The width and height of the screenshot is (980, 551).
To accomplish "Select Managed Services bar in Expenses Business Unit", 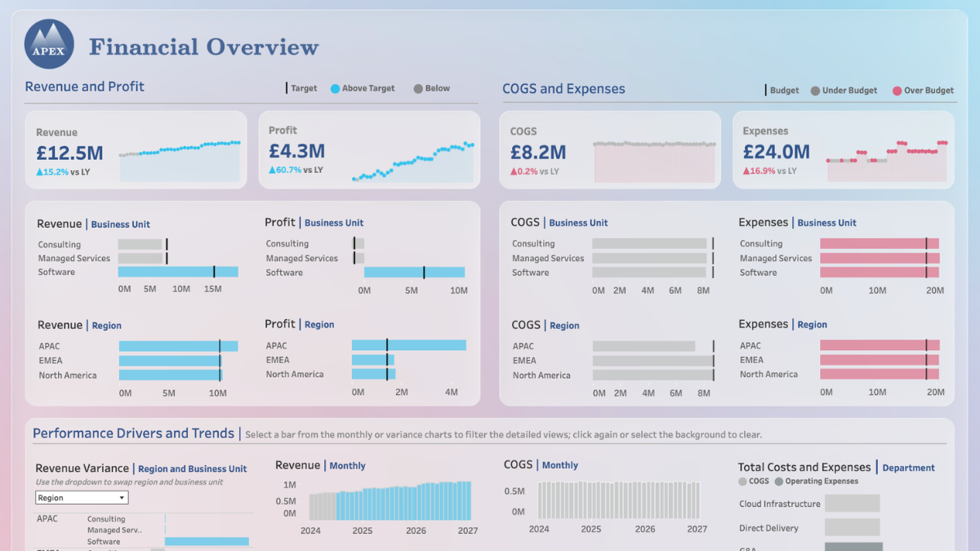I will [880, 258].
